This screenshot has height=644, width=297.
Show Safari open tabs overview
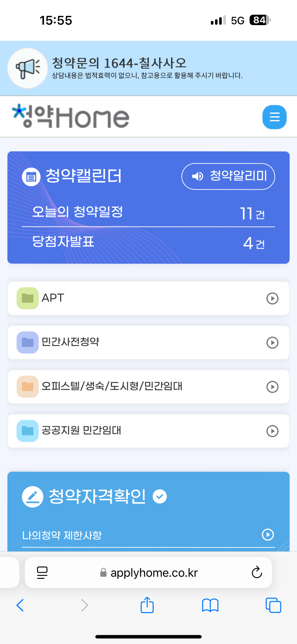pos(273,605)
